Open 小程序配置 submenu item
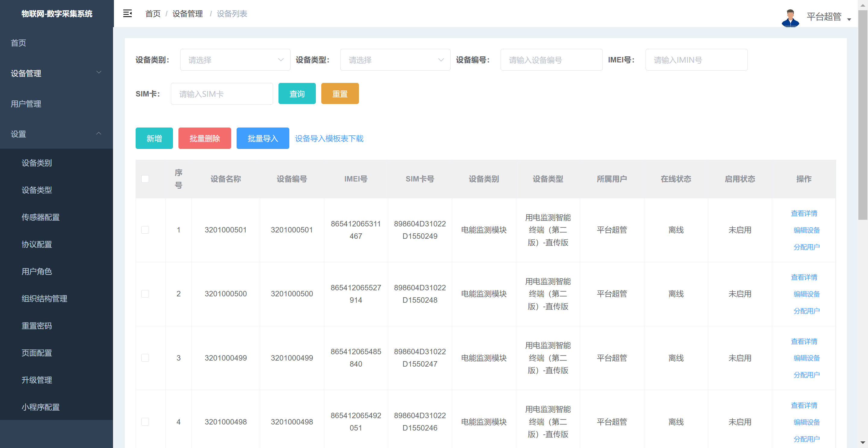This screenshot has height=448, width=868. (x=57, y=407)
